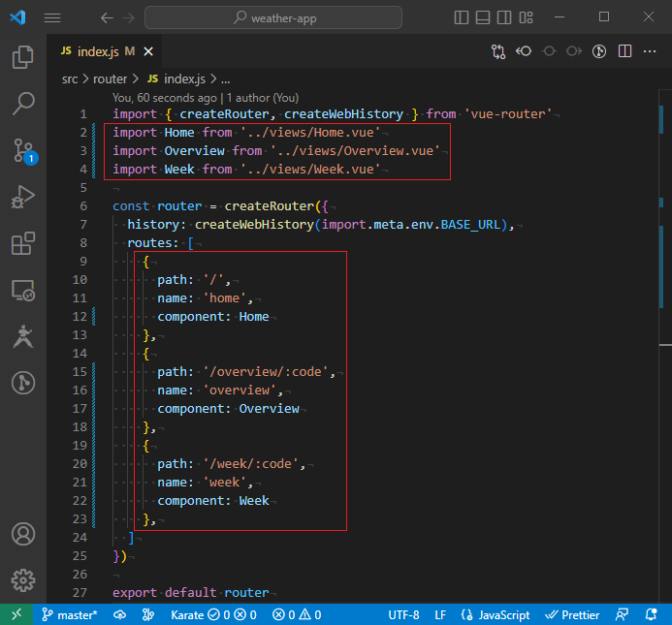
Task: Click the Prettier status bar item
Action: 572,614
